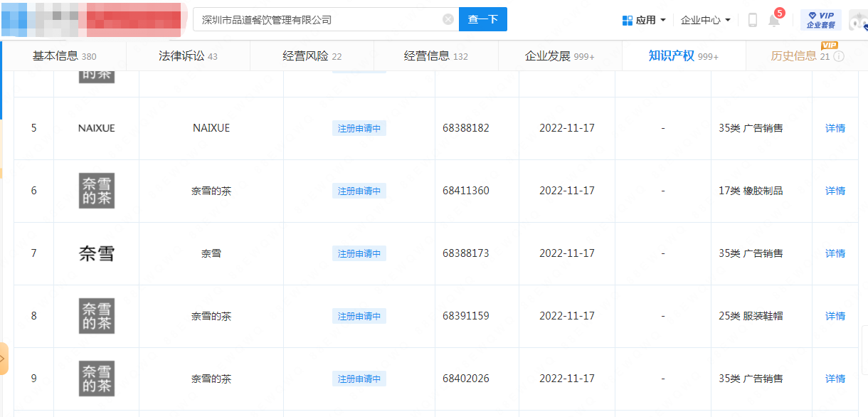Click the clear search text icon
This screenshot has height=417, width=868.
click(448, 20)
